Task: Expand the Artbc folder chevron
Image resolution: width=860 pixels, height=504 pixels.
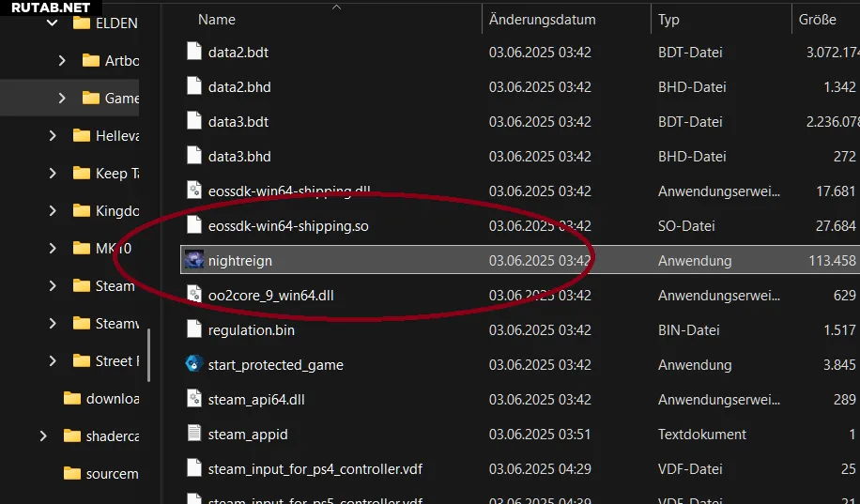Action: [62, 60]
